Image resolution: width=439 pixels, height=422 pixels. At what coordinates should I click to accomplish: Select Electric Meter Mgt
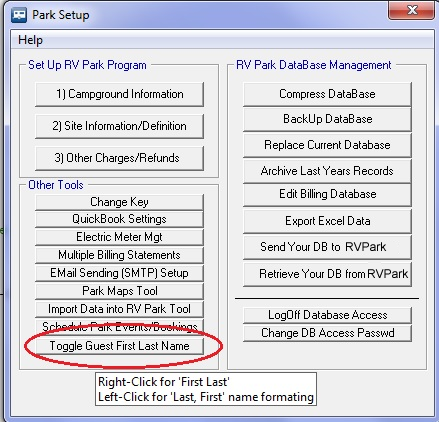click(119, 237)
